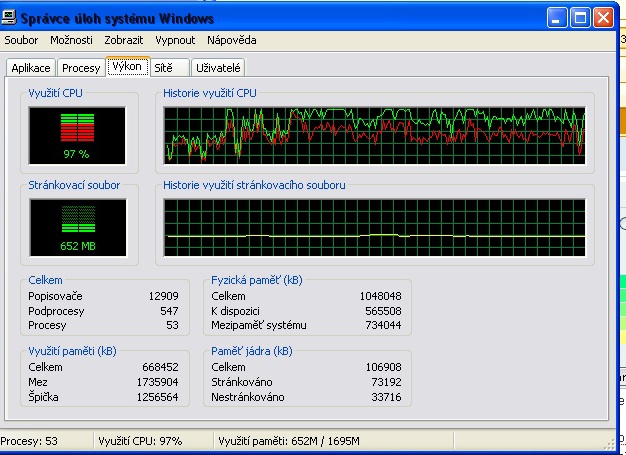Click the Využití paměti Celkem value 668452

160,367
